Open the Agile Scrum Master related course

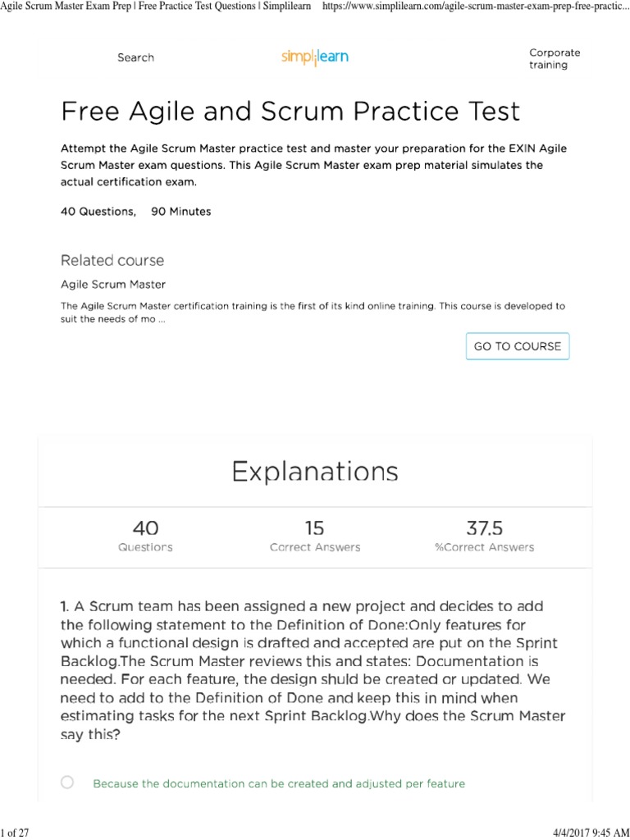tap(113, 285)
